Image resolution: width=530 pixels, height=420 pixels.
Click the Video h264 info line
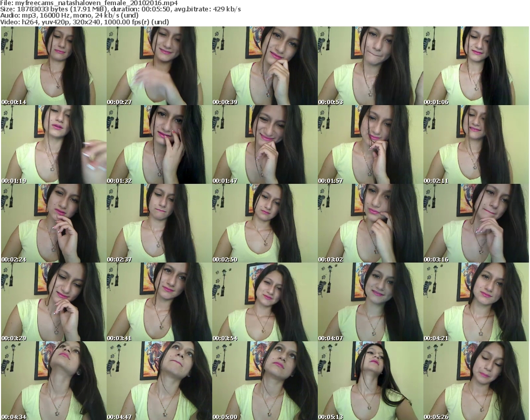pyautogui.click(x=84, y=22)
